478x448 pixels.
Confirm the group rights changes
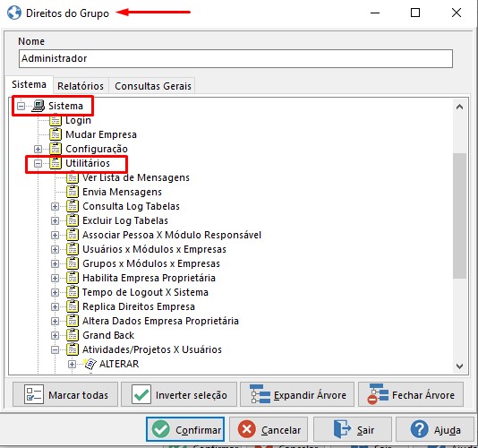coord(185,429)
